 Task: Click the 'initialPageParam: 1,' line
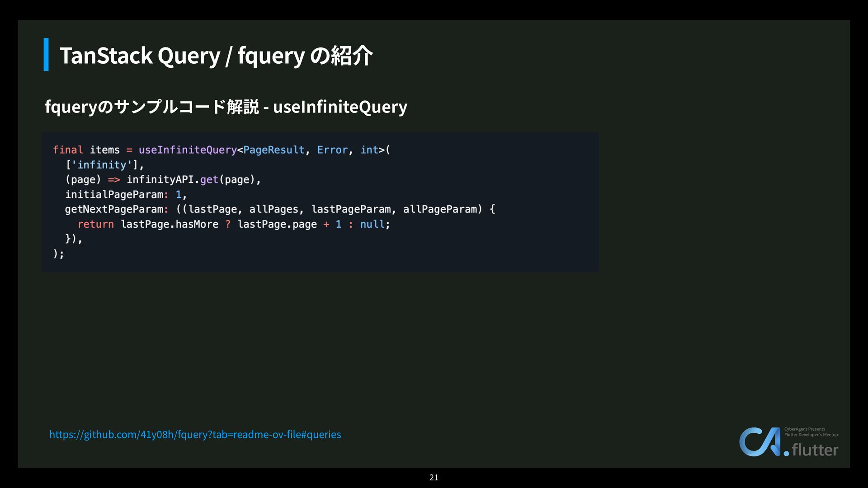(126, 195)
